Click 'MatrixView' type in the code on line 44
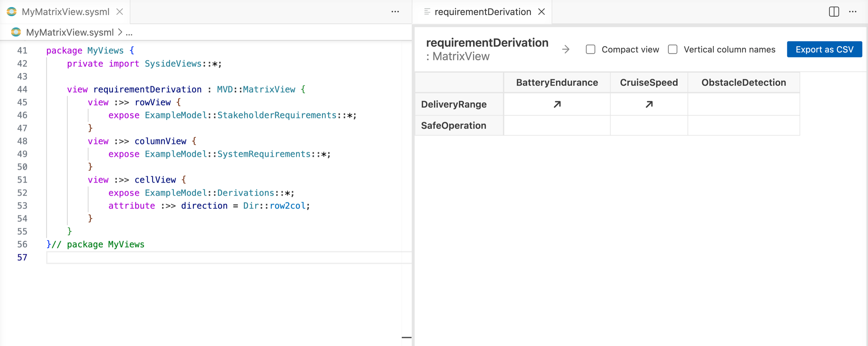 coord(269,89)
